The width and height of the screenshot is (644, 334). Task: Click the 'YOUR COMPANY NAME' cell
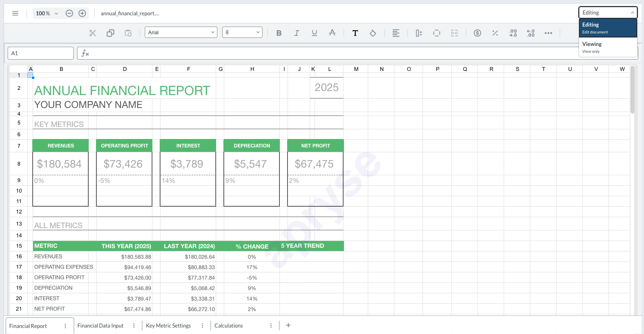[88, 105]
